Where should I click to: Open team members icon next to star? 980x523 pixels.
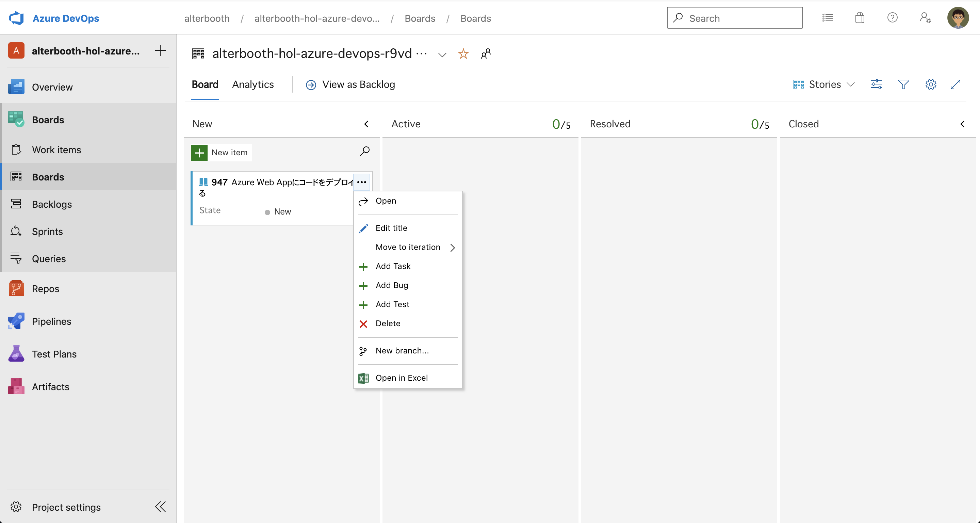tap(486, 54)
